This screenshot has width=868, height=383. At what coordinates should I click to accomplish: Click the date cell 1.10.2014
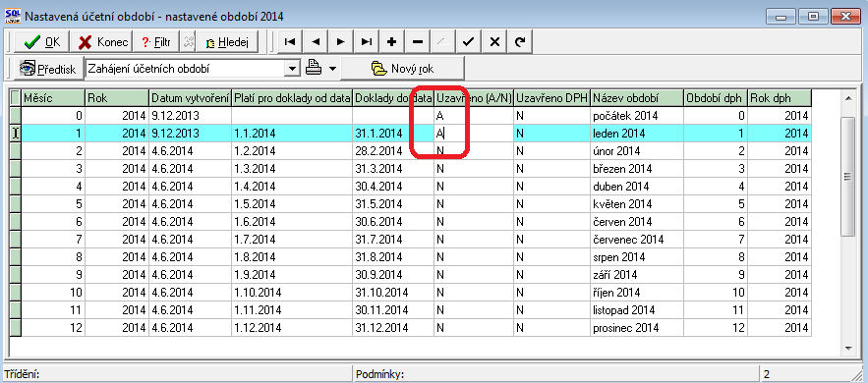292,293
